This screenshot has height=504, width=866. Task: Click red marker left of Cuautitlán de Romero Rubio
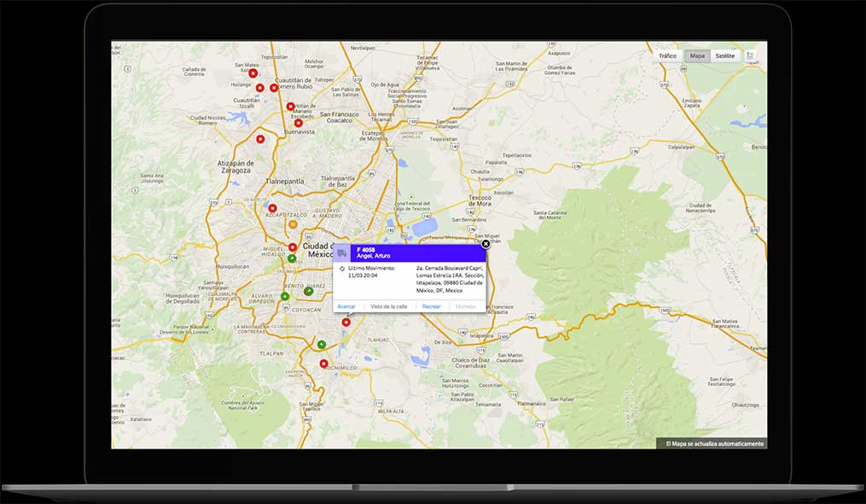(274, 88)
